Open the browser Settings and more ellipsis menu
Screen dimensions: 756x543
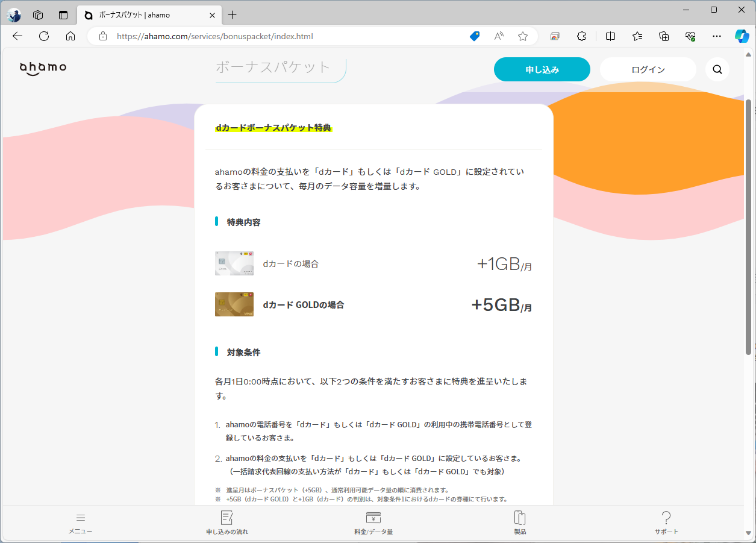tap(716, 36)
